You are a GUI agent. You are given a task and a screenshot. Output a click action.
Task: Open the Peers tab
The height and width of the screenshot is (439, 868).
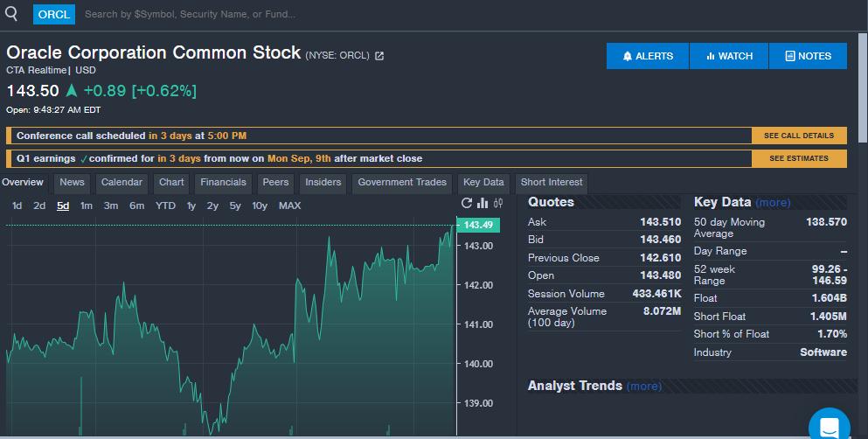point(275,182)
